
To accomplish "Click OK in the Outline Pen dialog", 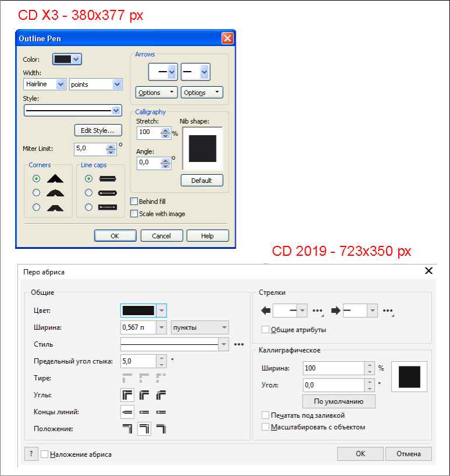I will pos(115,235).
